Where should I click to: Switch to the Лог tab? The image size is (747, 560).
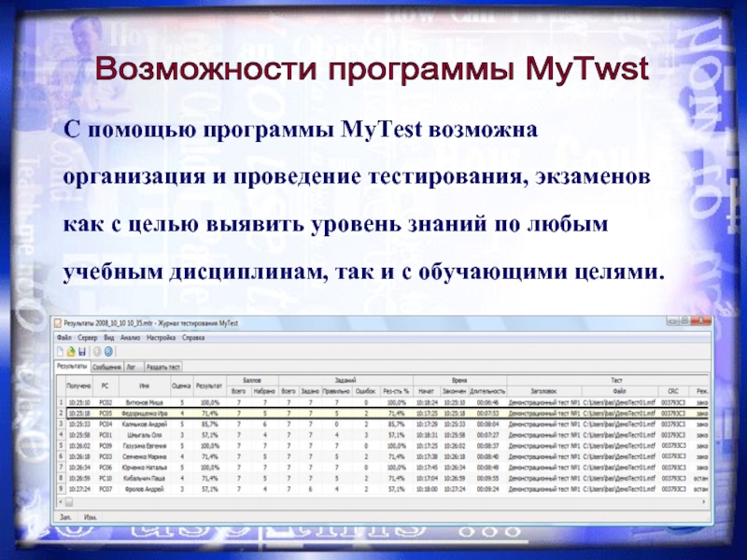pyautogui.click(x=132, y=367)
